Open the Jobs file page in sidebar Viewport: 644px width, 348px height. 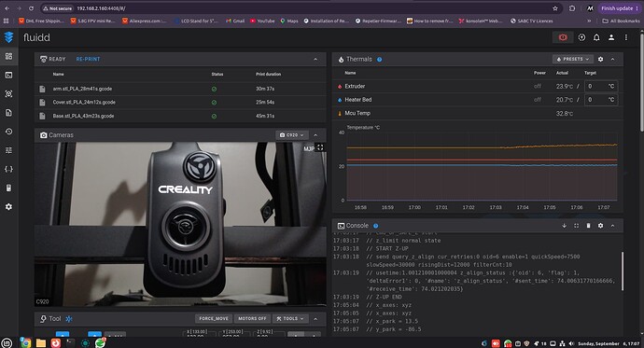[x=8, y=113]
